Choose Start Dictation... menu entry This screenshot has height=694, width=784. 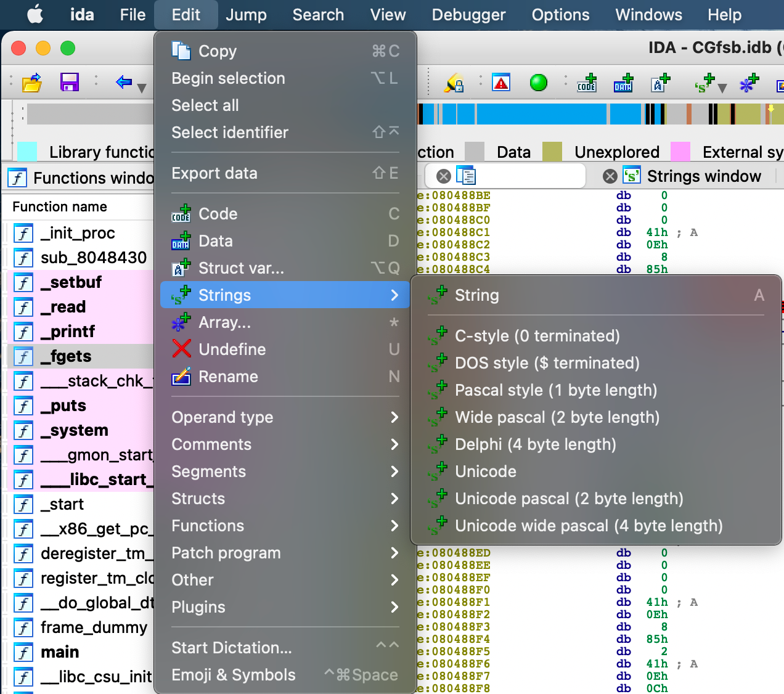click(285, 648)
